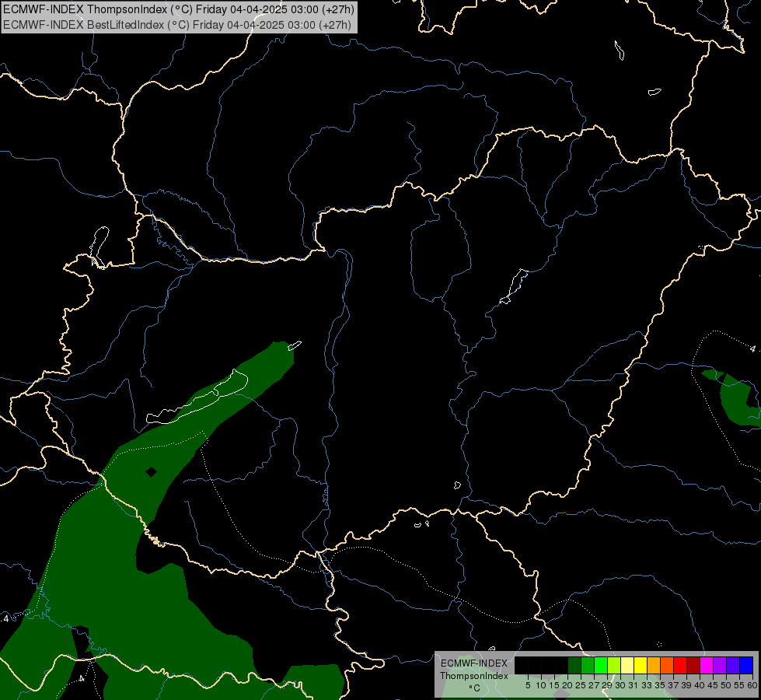Click the legend title 'ECMWF-INDEX'

click(473, 663)
